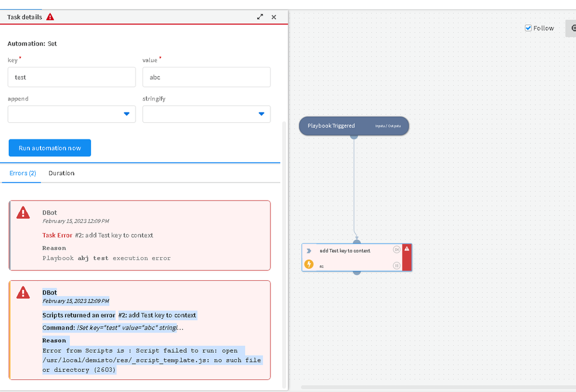
Task: Click the warning icon on Scripts returned error entry
Action: pyautogui.click(x=23, y=292)
